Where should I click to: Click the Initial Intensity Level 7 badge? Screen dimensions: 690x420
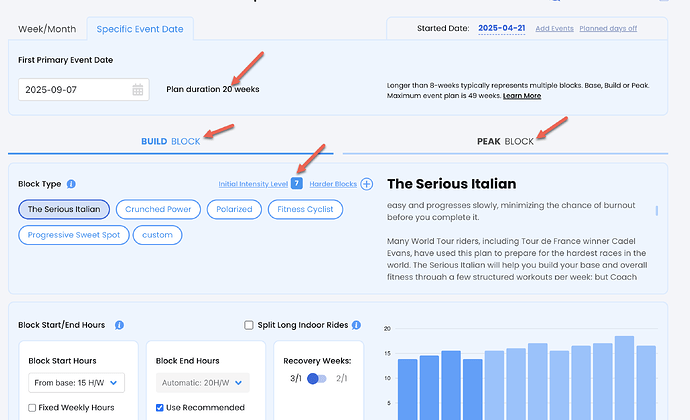tap(297, 183)
